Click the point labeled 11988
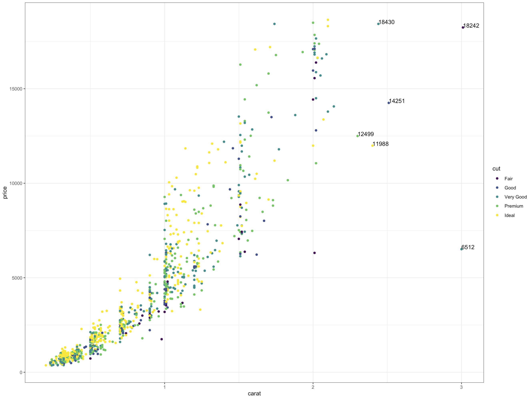 pyautogui.click(x=372, y=146)
